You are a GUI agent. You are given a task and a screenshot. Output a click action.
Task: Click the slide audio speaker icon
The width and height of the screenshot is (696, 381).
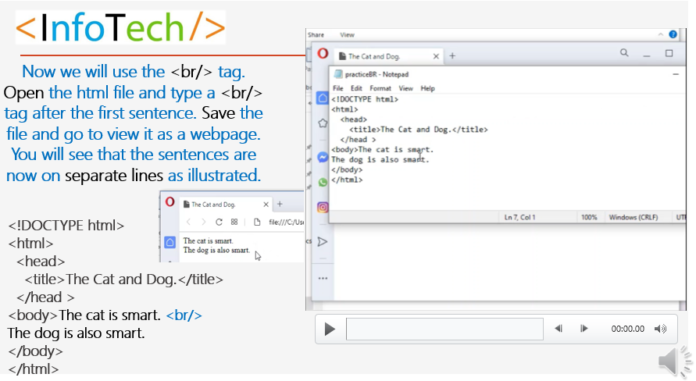pos(675,361)
